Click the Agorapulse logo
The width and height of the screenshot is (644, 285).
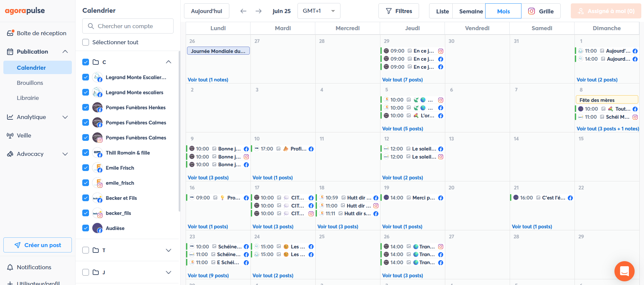pos(25,11)
